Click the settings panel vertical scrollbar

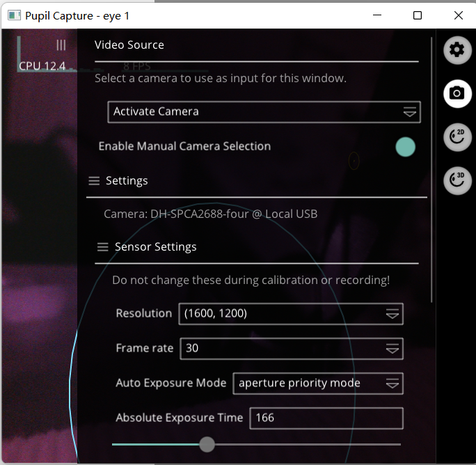tap(431, 169)
